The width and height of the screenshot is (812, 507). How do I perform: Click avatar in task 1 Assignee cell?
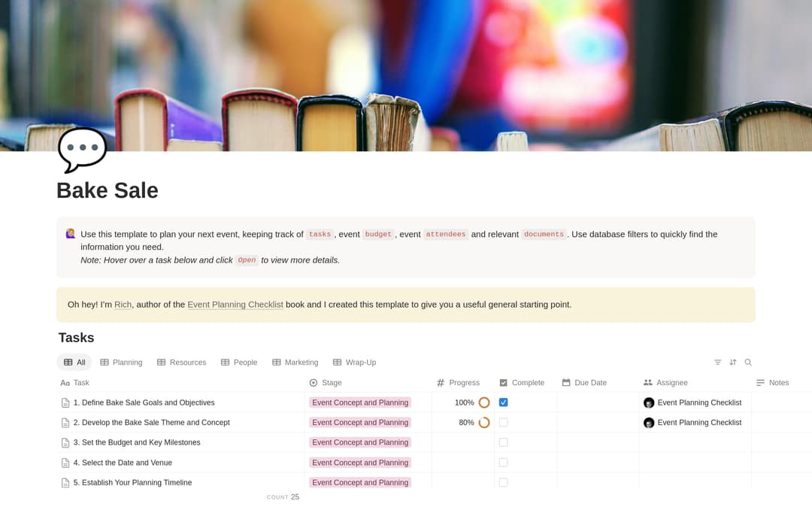click(649, 403)
